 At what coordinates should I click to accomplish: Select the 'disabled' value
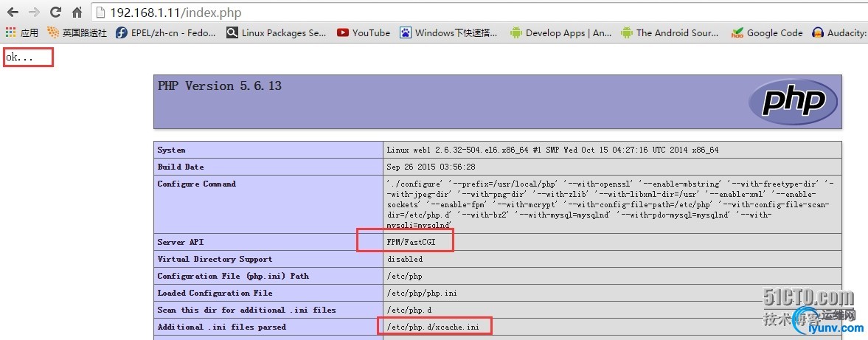pyautogui.click(x=405, y=259)
